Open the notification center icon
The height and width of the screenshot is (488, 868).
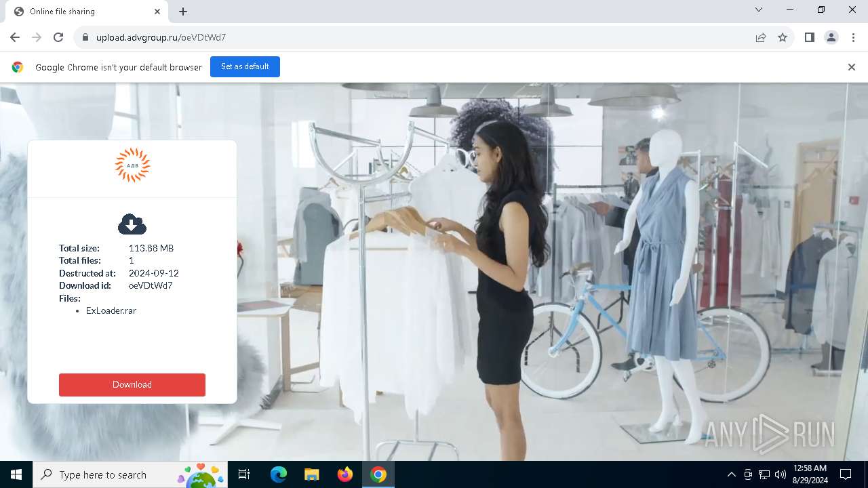[846, 474]
